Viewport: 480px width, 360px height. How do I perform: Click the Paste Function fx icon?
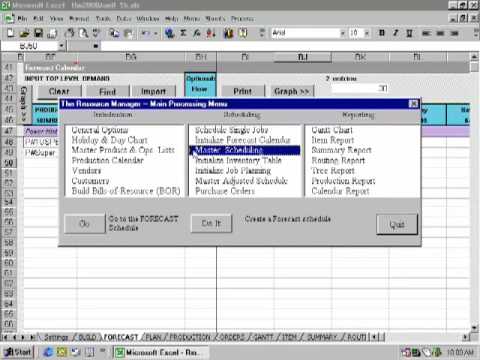coord(197,33)
